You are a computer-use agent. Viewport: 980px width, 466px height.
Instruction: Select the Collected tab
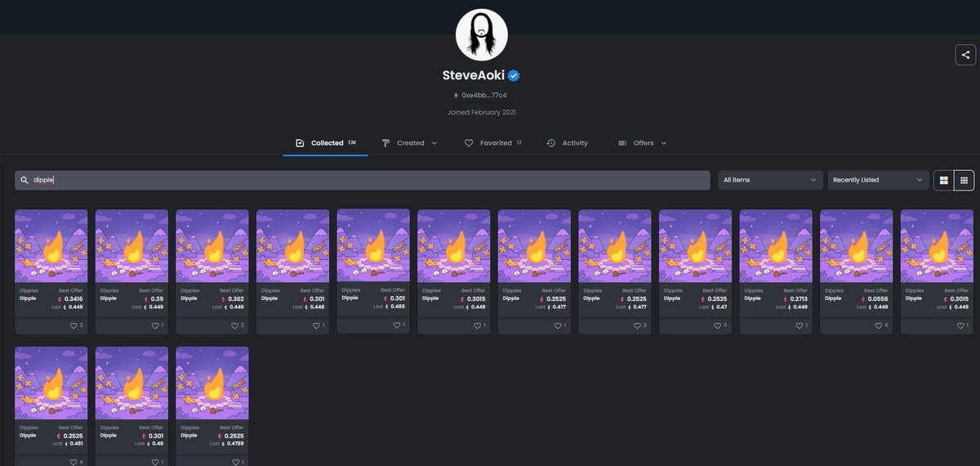pyautogui.click(x=326, y=143)
